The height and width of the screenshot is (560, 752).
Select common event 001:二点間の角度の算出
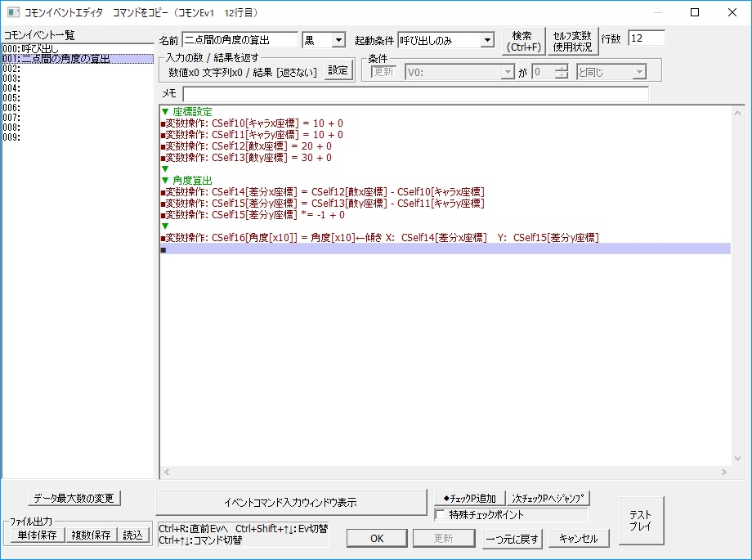(78, 59)
